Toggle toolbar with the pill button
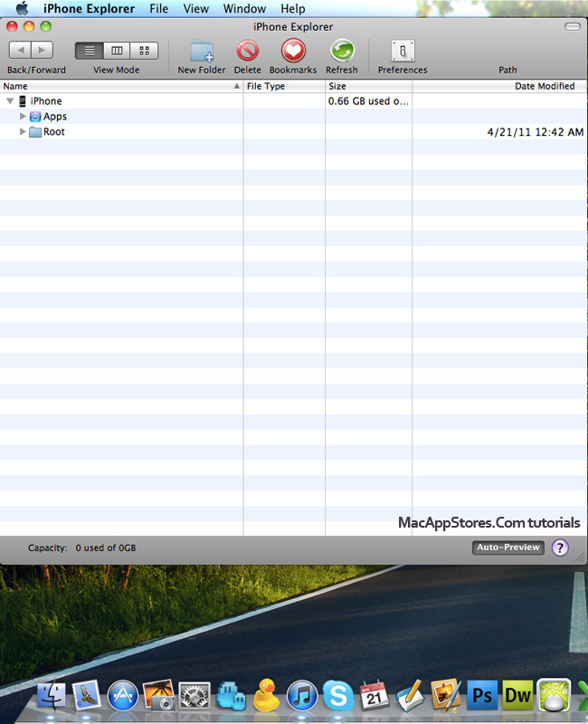 (573, 27)
